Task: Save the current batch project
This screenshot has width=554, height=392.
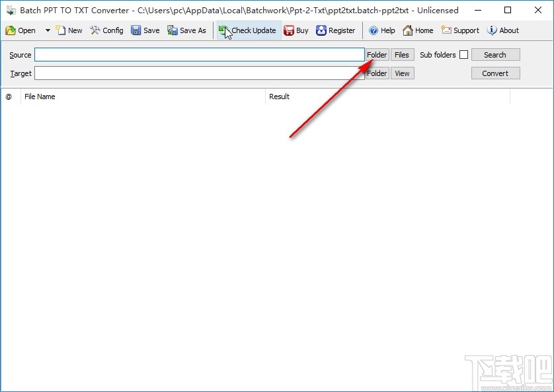Action: (145, 30)
